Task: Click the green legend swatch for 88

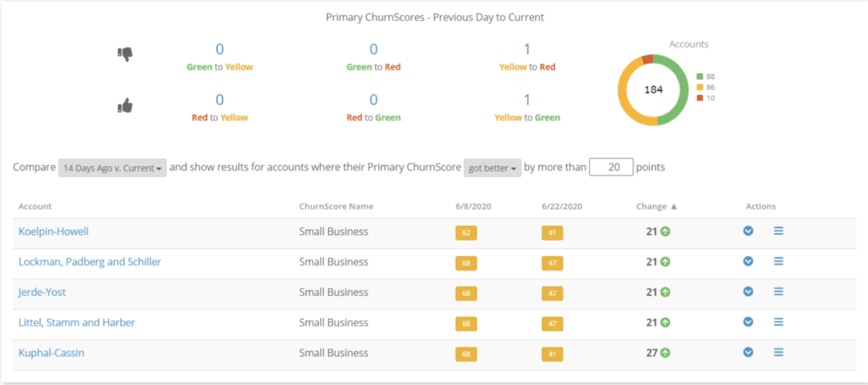Action: (699, 76)
